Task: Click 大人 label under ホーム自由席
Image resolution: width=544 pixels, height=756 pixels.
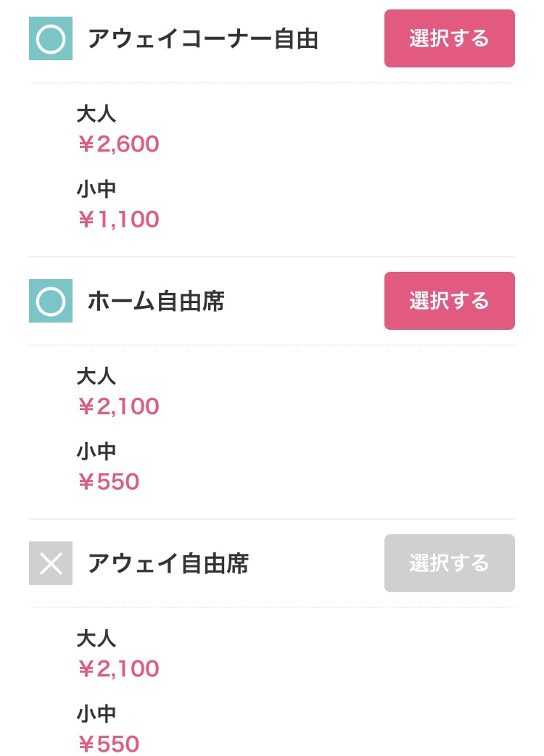Action: [x=96, y=376]
